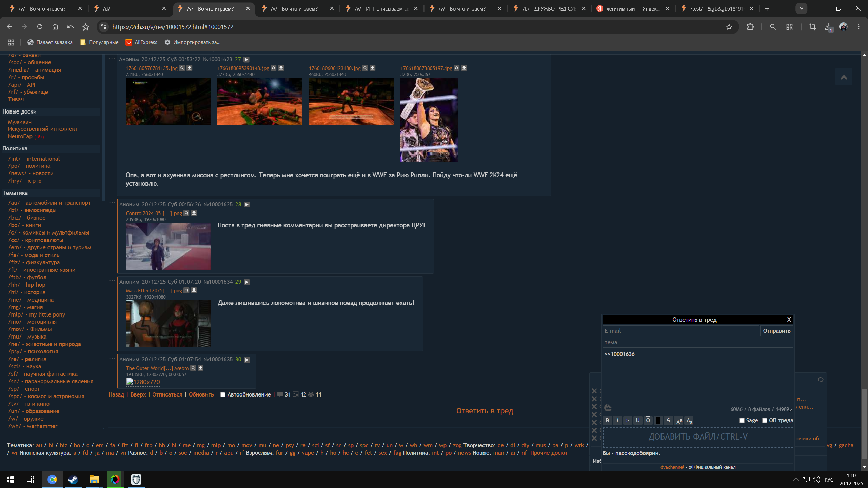Screen dimensions: 868x488
Task: Insert quote with the > button
Action: tap(628, 421)
